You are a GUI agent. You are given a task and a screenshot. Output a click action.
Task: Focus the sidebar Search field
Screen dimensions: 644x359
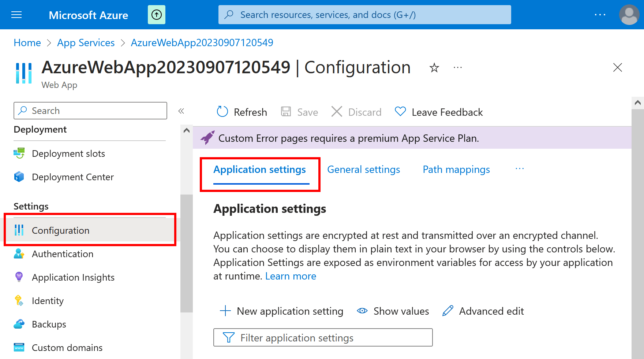[x=90, y=111]
